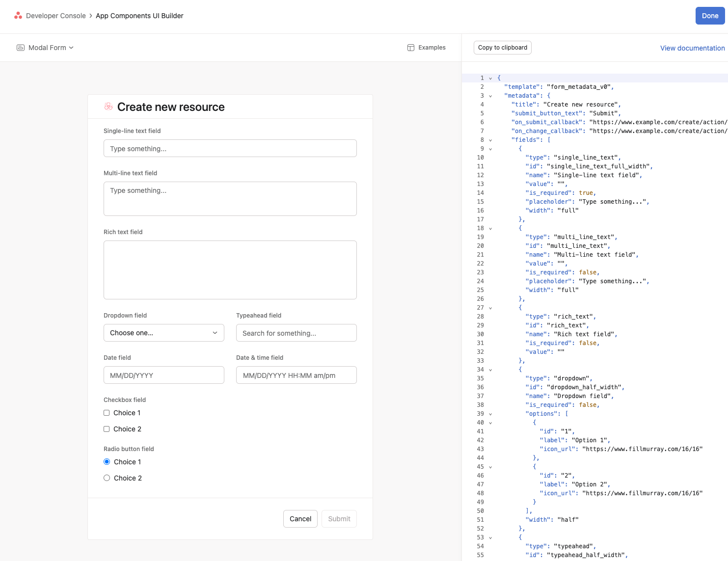Click the Asana logo in the breadcrumb
This screenshot has height=561, width=728.
[x=18, y=16]
